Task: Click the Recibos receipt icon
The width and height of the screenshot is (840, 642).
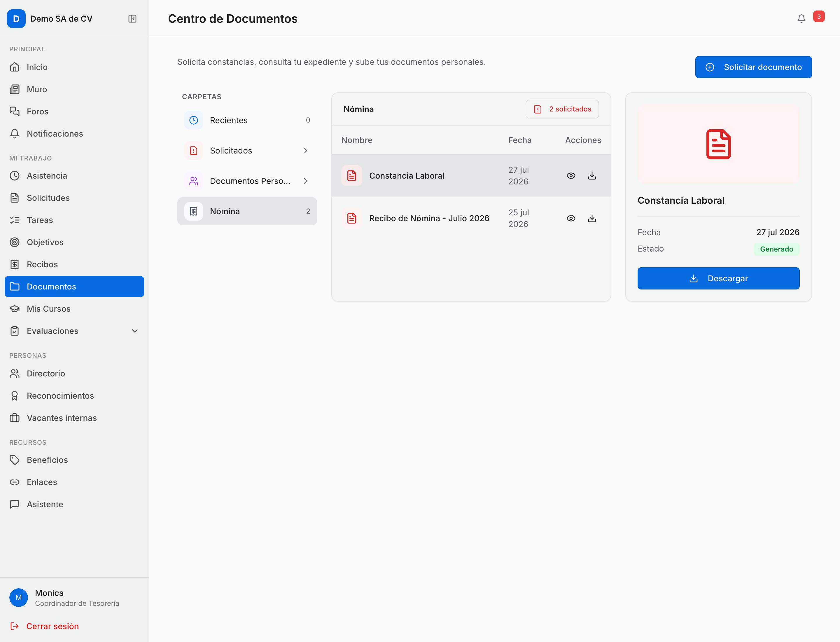Action: tap(15, 264)
